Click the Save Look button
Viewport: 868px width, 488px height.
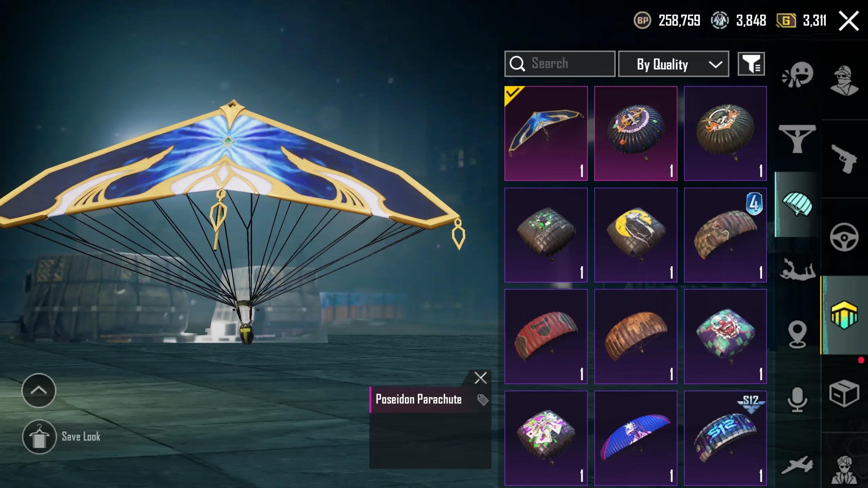point(61,437)
